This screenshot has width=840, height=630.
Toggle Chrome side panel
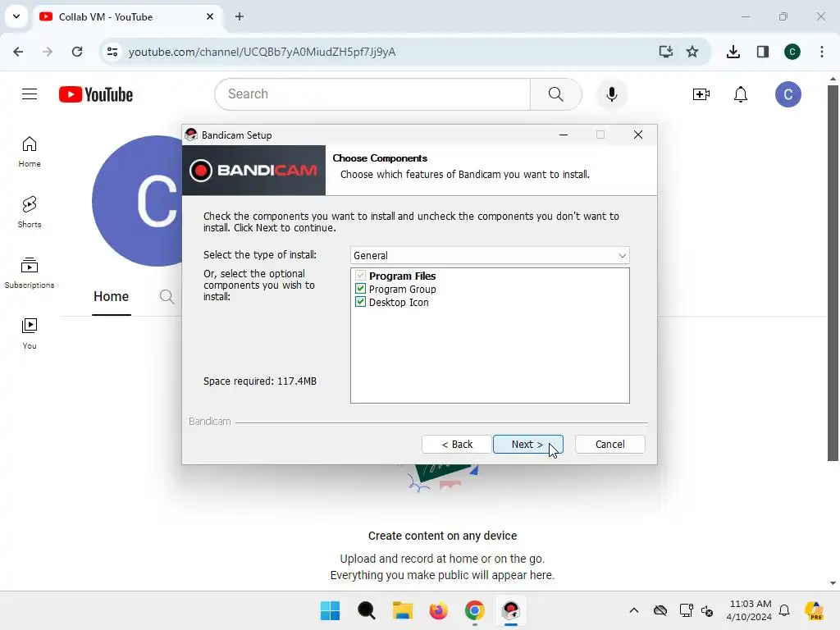tap(763, 52)
